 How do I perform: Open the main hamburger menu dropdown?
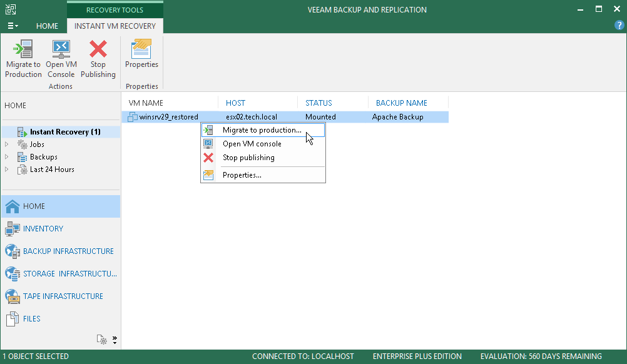[x=13, y=26]
